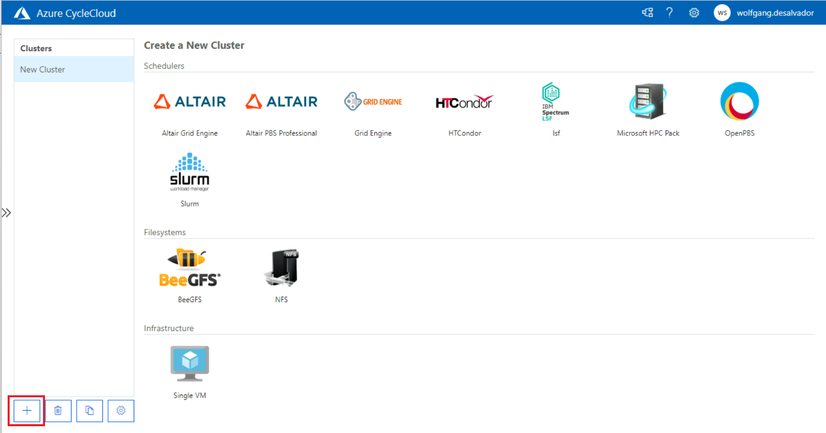Click the Slurm text label
Viewport: 826px width, 433px height.
pos(190,204)
